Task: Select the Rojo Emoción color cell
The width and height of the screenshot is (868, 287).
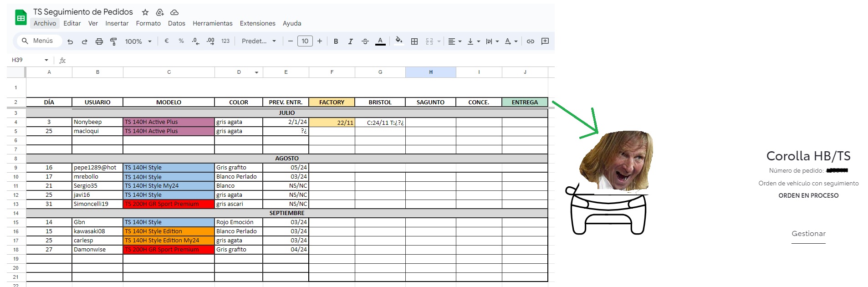Action: (x=239, y=222)
